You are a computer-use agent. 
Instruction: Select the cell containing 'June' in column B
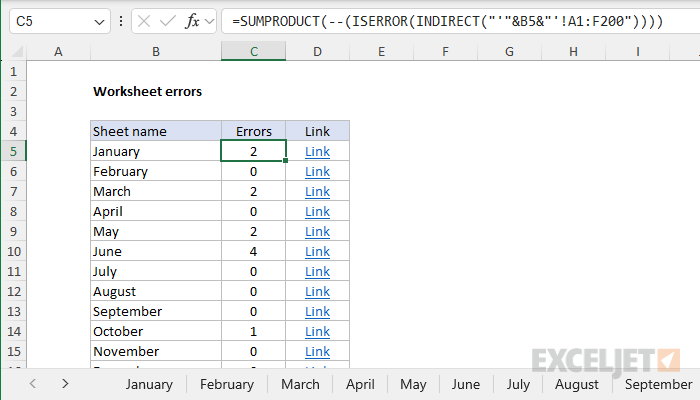click(x=156, y=251)
